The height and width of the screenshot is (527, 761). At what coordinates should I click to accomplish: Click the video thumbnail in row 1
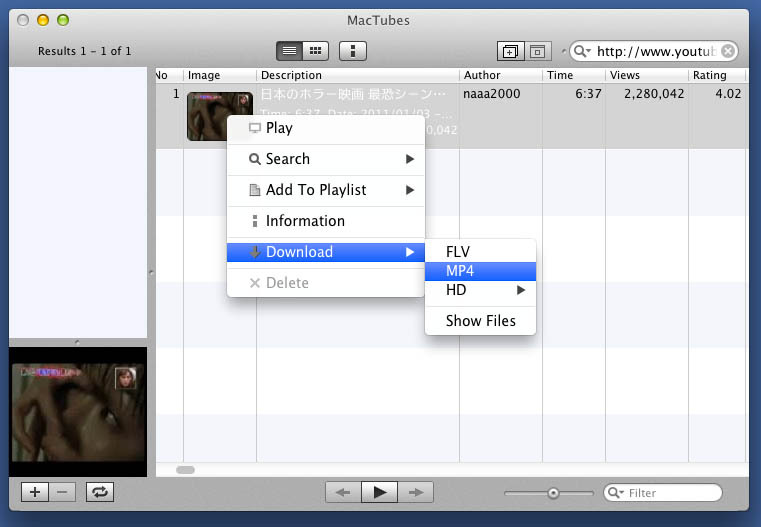[220, 116]
